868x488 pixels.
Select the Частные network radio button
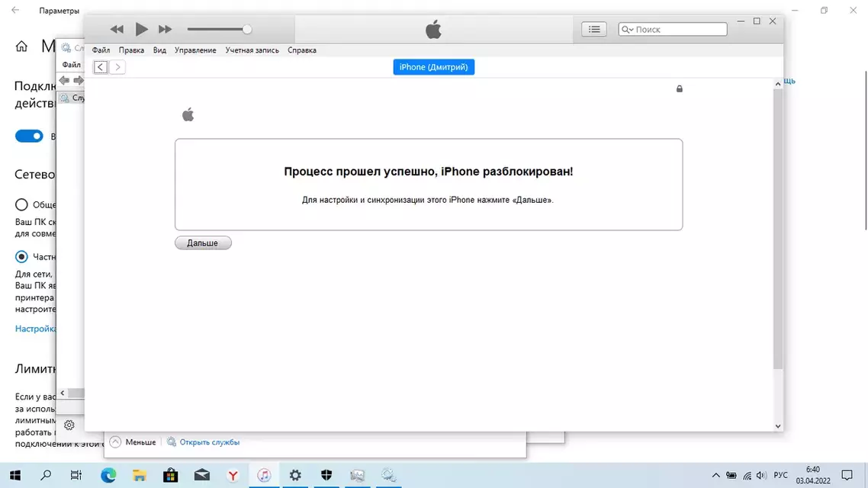pyautogui.click(x=21, y=257)
